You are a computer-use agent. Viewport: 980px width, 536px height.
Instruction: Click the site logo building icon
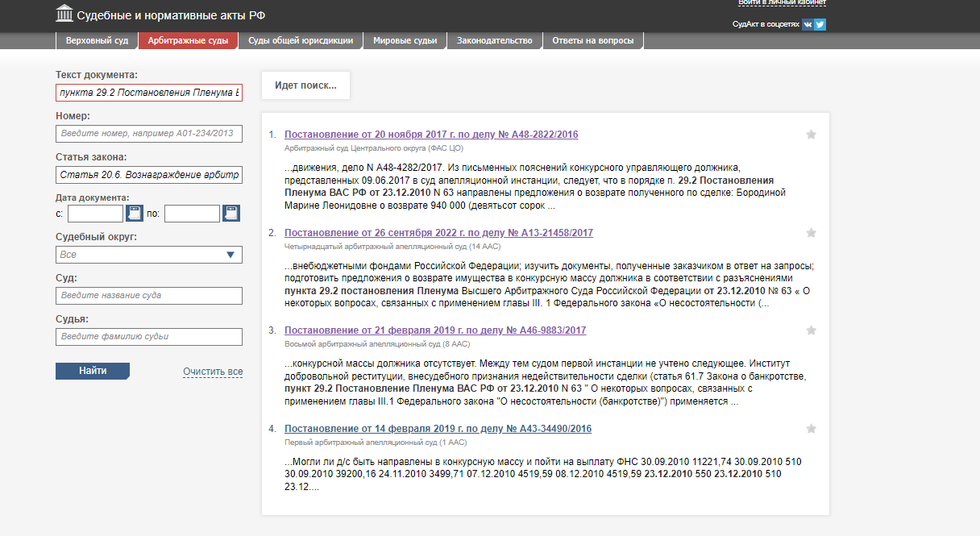[64, 15]
